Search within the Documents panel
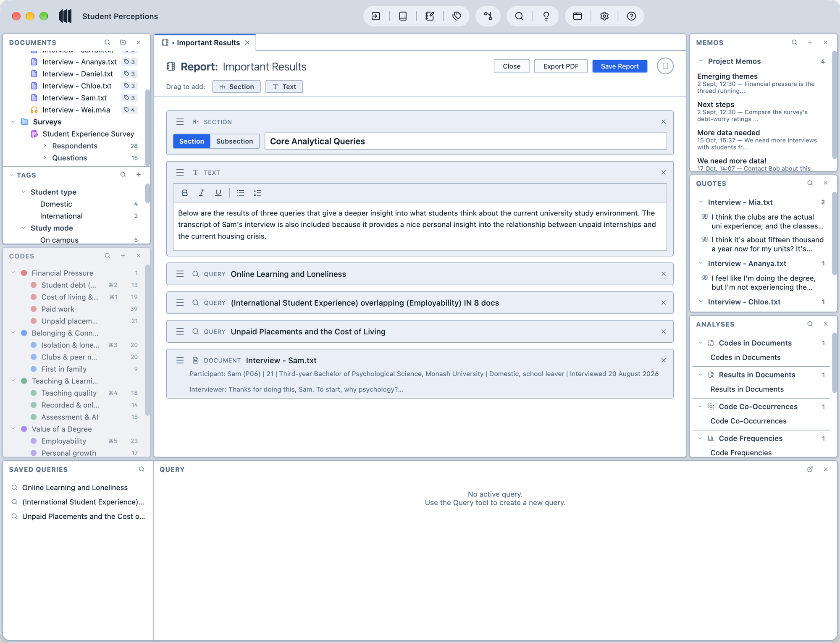The image size is (840, 643). point(108,42)
